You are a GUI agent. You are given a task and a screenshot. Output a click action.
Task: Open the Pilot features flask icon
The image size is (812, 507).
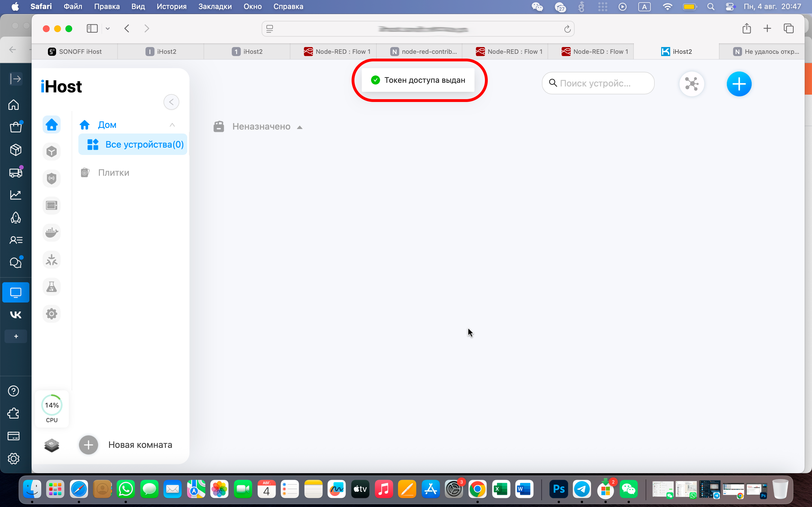(x=51, y=287)
